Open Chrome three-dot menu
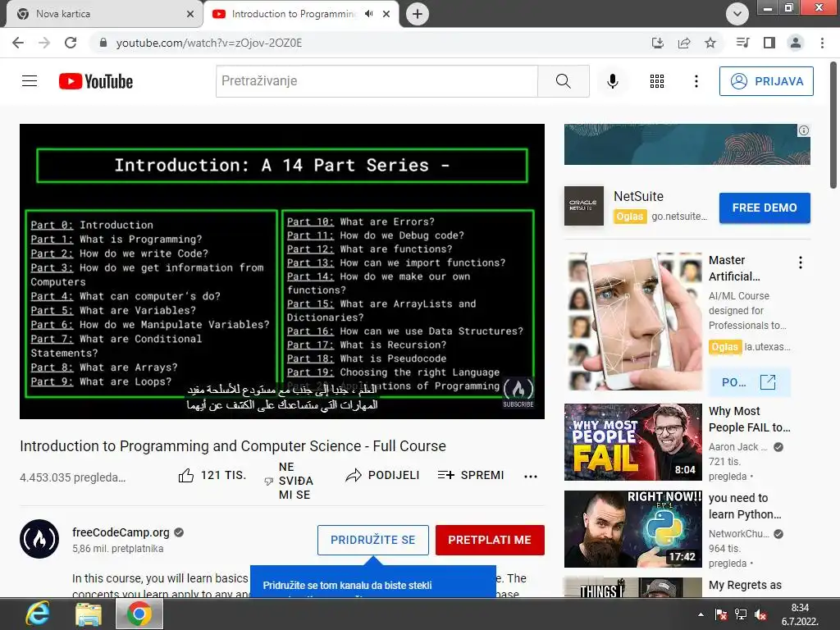Screen dimensions: 840x630 pos(822,43)
